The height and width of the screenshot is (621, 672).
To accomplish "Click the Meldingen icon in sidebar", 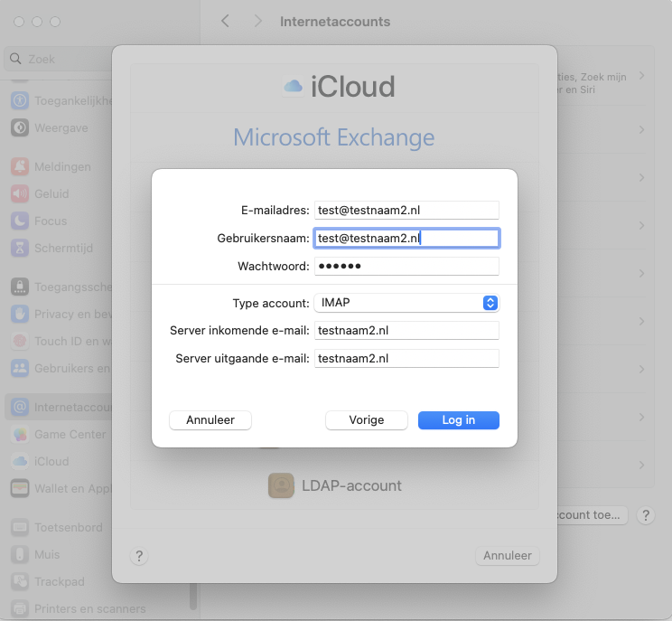I will pos(20,167).
